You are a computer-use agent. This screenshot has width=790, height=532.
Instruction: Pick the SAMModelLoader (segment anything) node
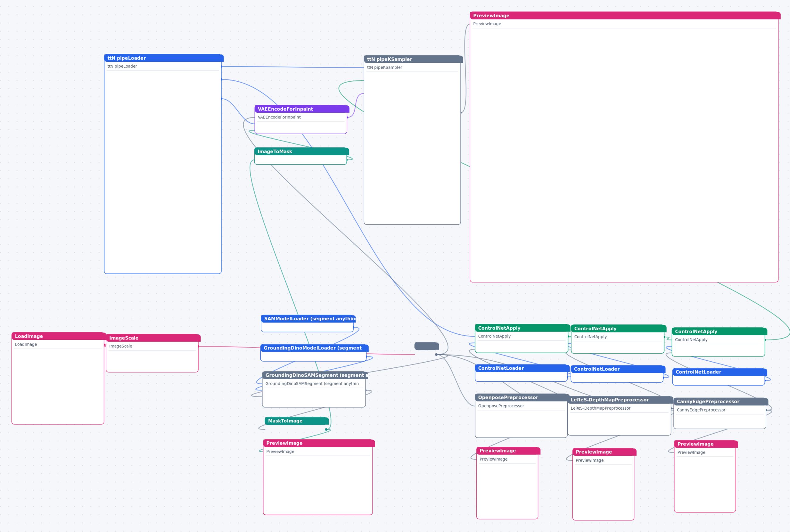click(x=308, y=323)
